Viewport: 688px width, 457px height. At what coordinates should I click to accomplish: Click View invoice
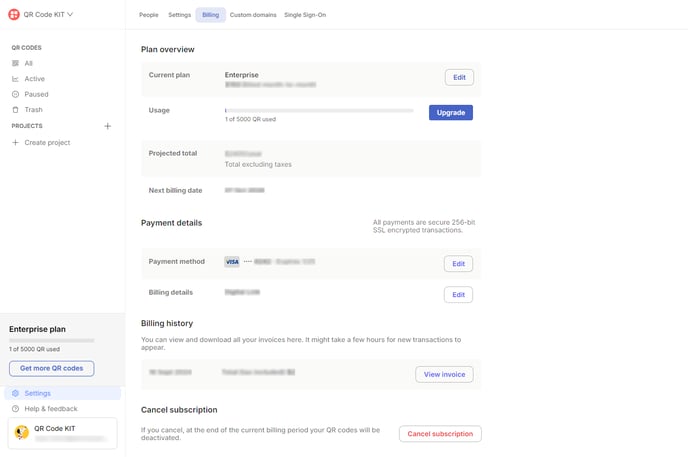point(444,374)
